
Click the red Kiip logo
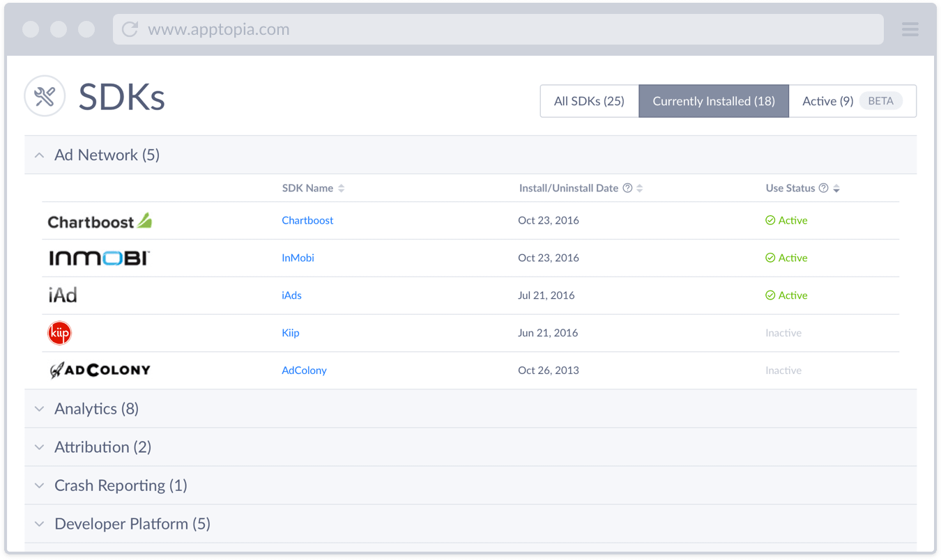pyautogui.click(x=59, y=333)
